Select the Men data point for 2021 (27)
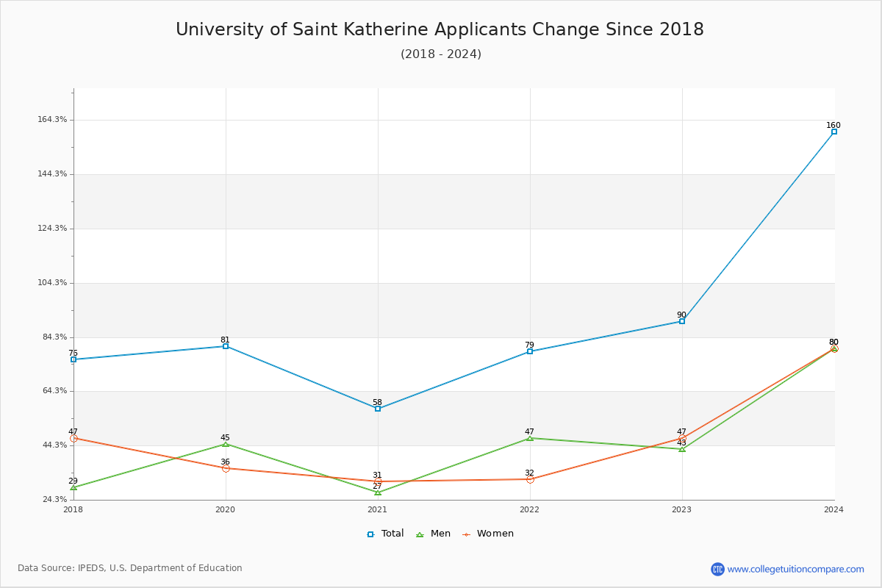This screenshot has width=882, height=588. click(x=378, y=492)
